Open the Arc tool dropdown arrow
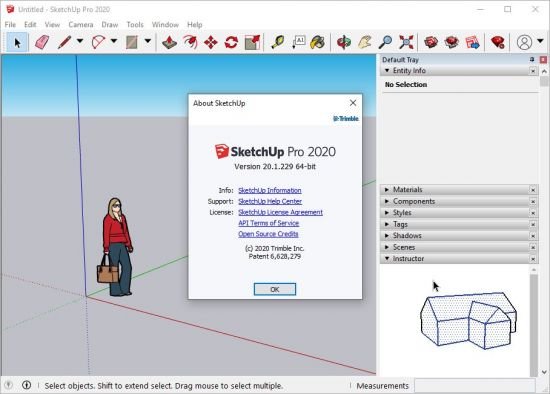Screen dimensions: 550x394 click(114, 41)
